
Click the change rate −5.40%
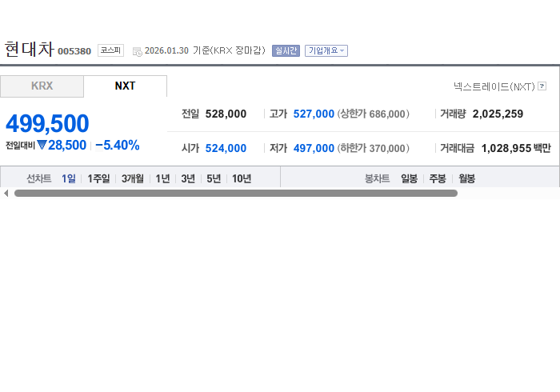point(118,146)
